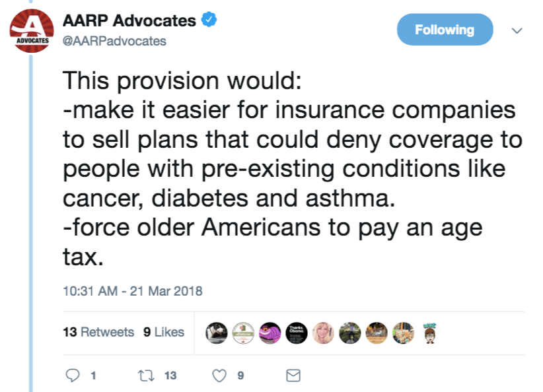Click the white circular logo avatar

point(243,333)
